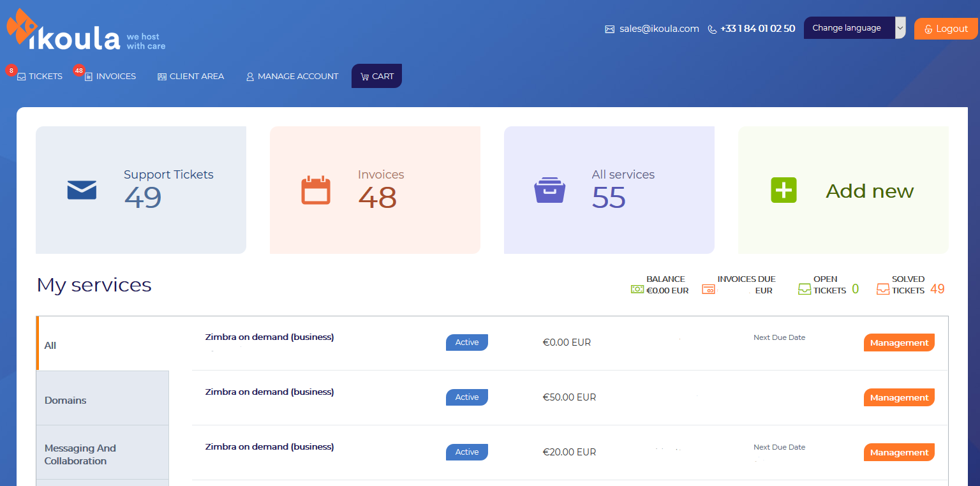Viewport: 980px width, 486px height.
Task: Open the Support Tickets 49 card
Action: point(141,190)
